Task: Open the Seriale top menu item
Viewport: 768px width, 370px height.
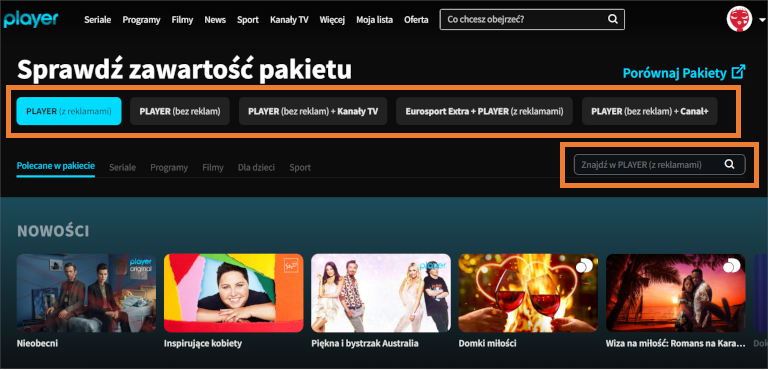Action: coord(97,20)
